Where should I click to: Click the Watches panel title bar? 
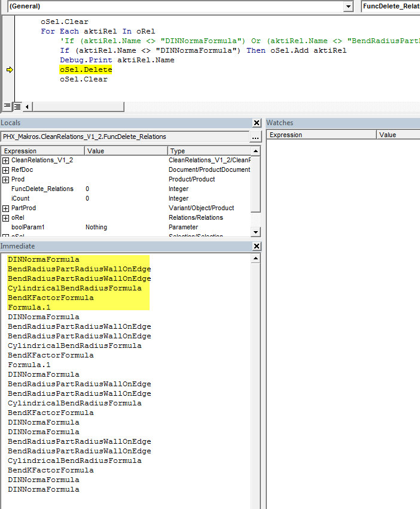pyautogui.click(x=343, y=123)
